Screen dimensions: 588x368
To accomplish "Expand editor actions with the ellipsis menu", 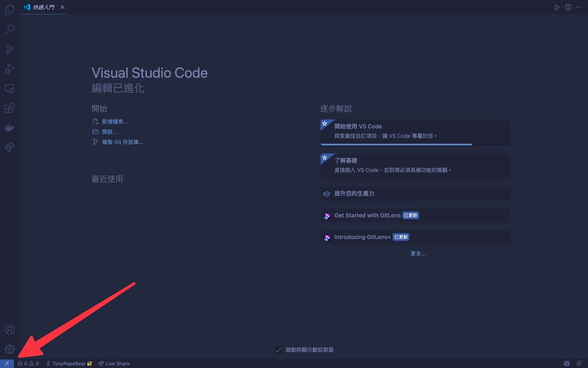I will 578,7.
